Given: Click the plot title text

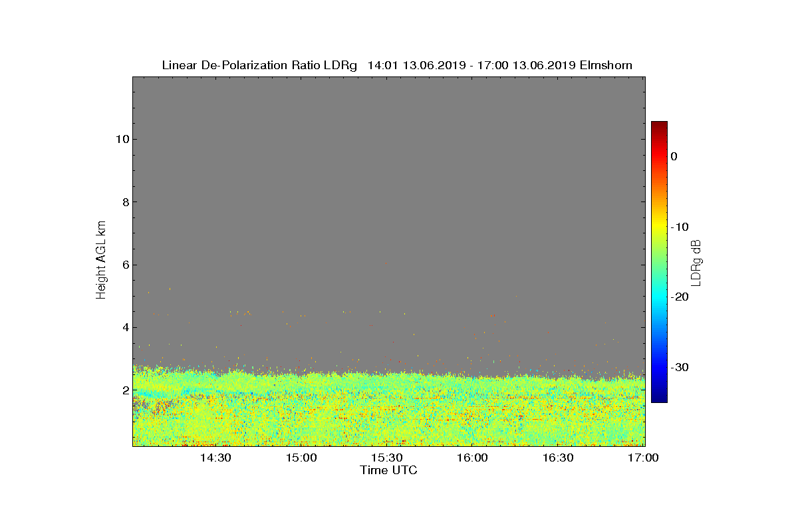Looking at the screenshot, I should pyautogui.click(x=397, y=65).
